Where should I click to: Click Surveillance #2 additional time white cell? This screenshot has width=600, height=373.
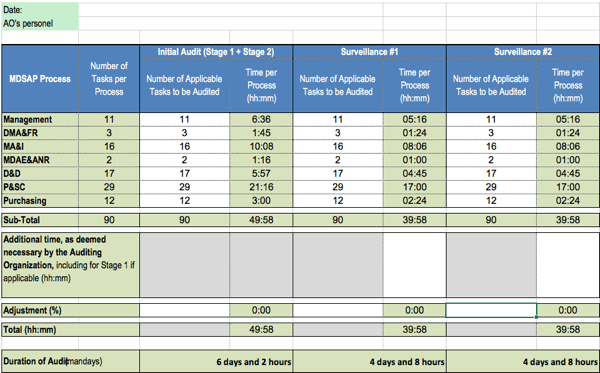coord(568,265)
